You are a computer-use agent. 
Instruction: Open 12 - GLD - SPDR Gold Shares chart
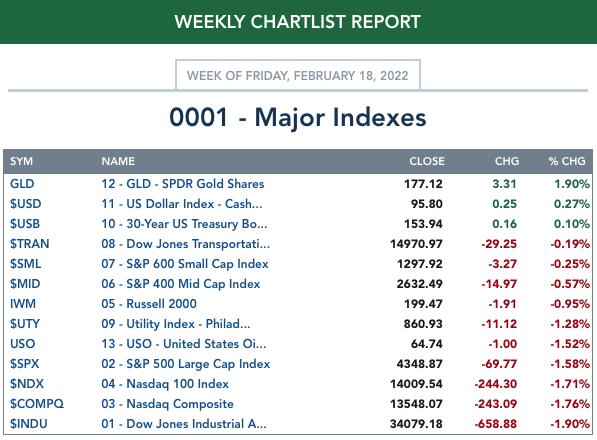(x=183, y=184)
